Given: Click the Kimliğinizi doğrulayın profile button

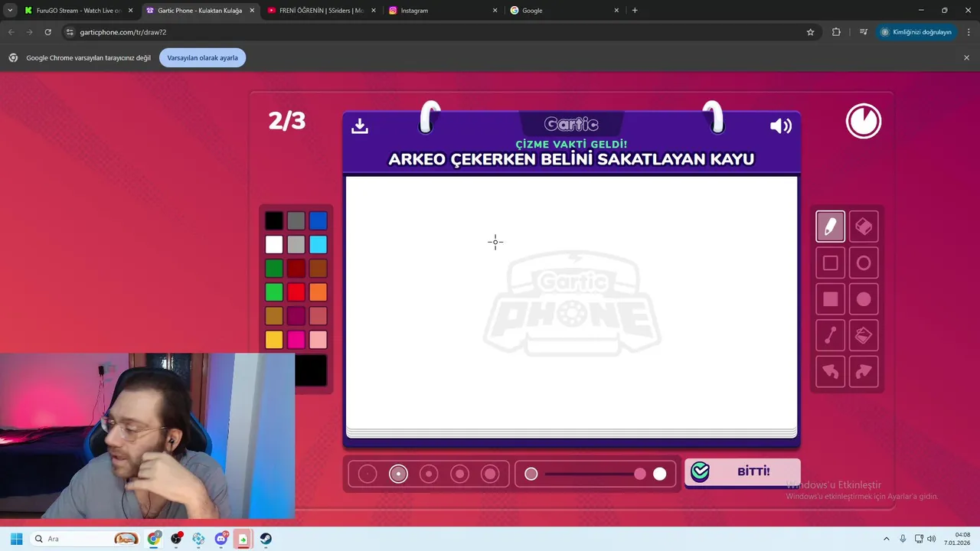Looking at the screenshot, I should pos(916,32).
